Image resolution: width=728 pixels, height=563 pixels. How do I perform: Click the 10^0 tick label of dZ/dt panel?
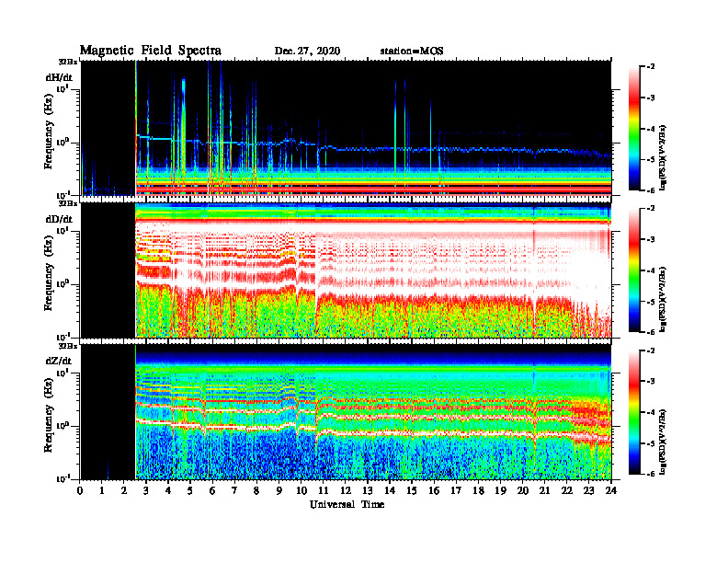63,426
